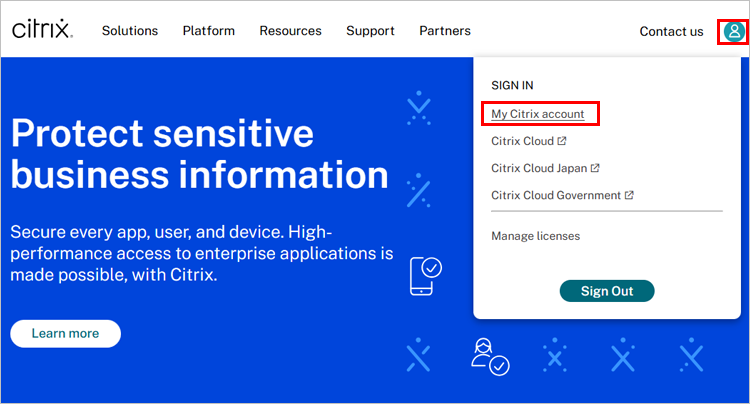Open the Citrix Cloud link
This screenshot has height=404, width=750.
tap(522, 141)
